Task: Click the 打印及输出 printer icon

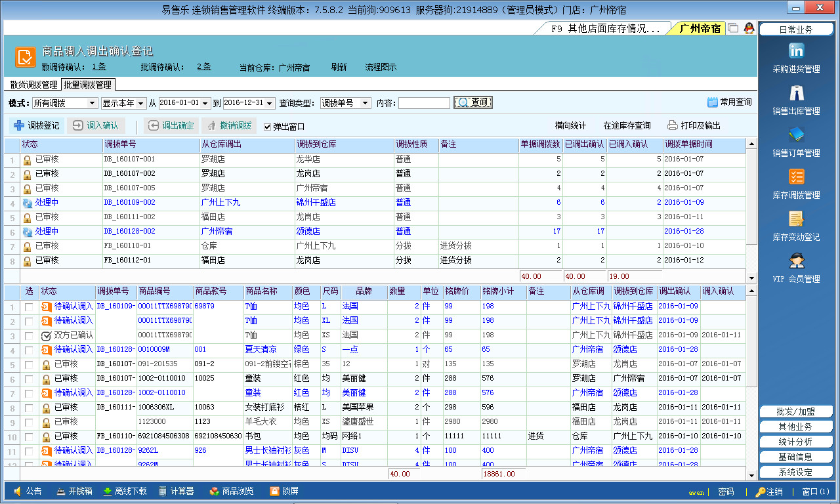Action: pos(673,125)
